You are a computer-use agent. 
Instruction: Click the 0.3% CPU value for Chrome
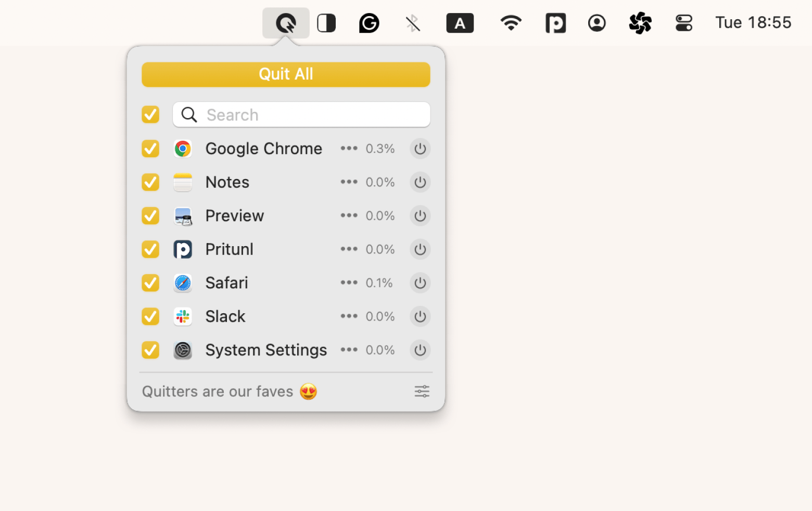click(380, 149)
